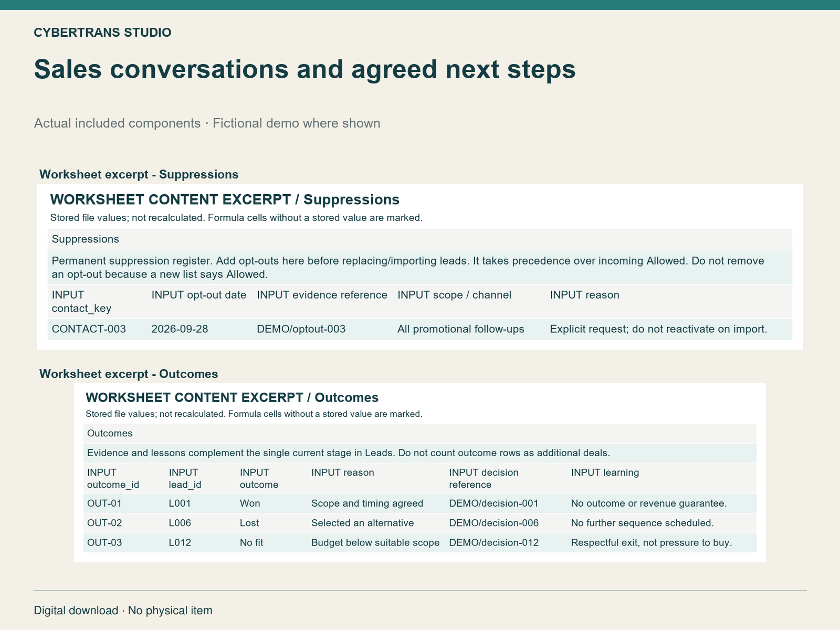The image size is (840, 630).
Task: Select 'INPUT opt-out date' column header
Action: pyautogui.click(x=199, y=295)
